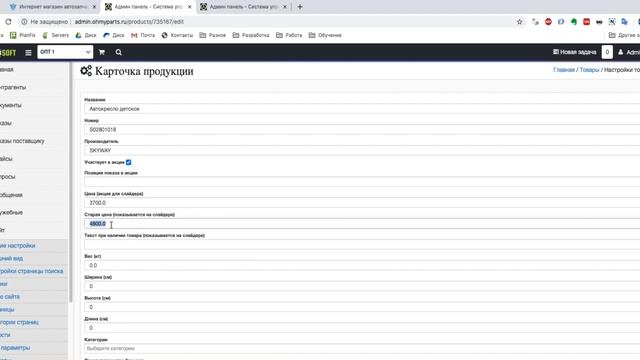Select the active Админ панель tab
This screenshot has height=360, width=640.
pyautogui.click(x=148, y=7)
